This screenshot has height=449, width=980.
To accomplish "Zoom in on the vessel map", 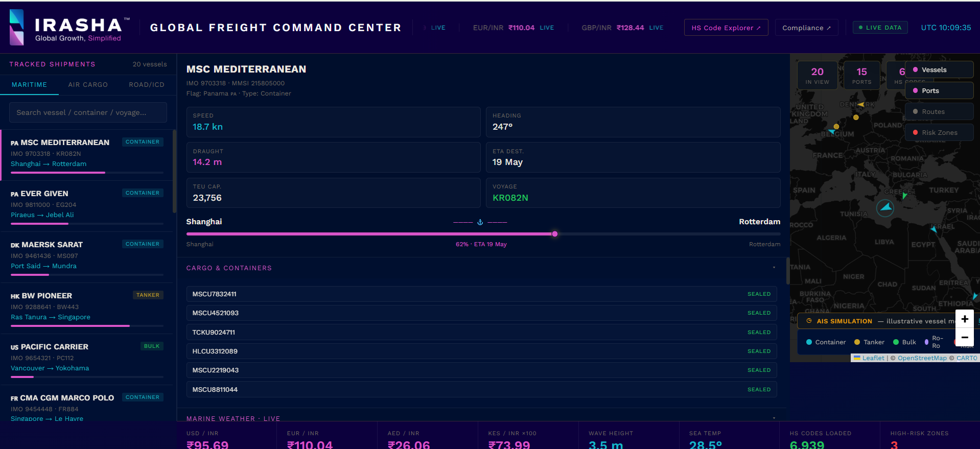I will (x=965, y=319).
